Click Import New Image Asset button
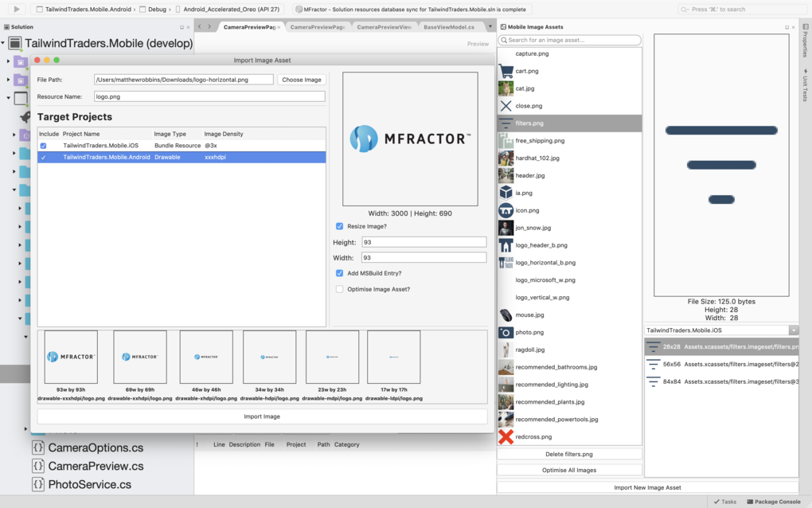The height and width of the screenshot is (508, 812). (647, 487)
